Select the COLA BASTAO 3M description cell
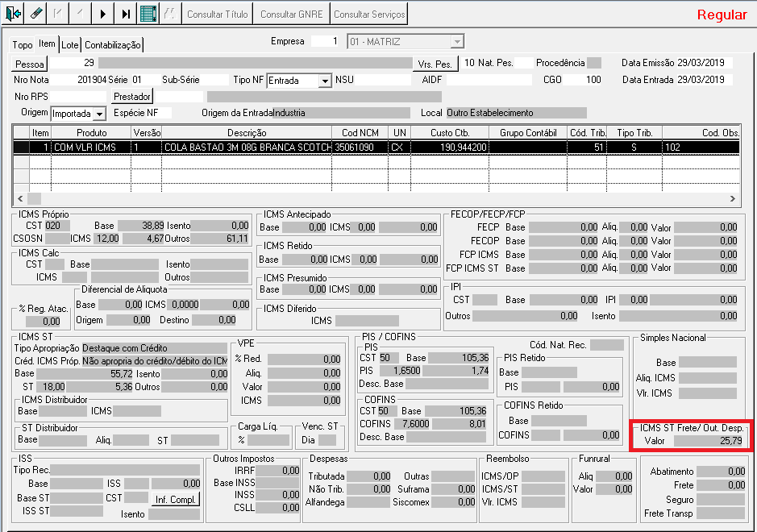The image size is (757, 532). click(247, 148)
